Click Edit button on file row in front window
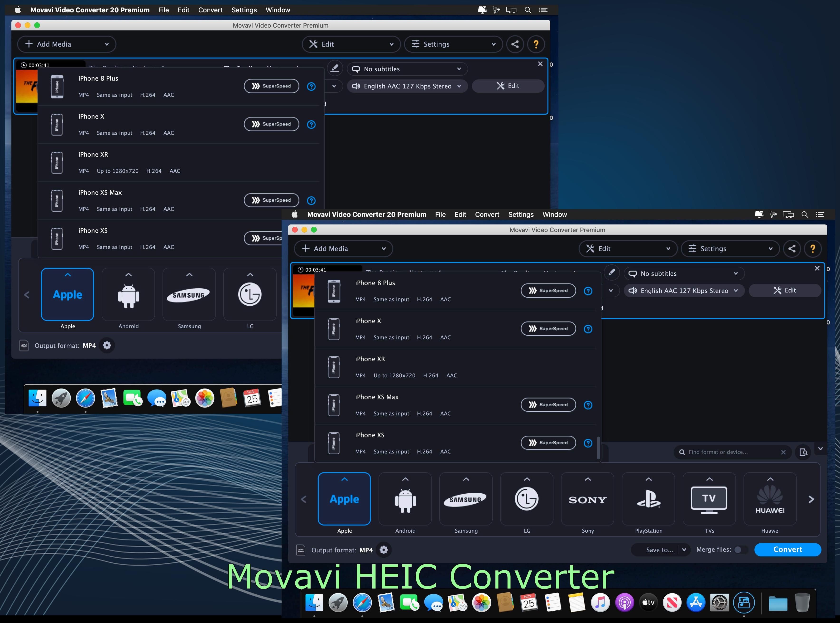This screenshot has height=623, width=840. point(785,290)
